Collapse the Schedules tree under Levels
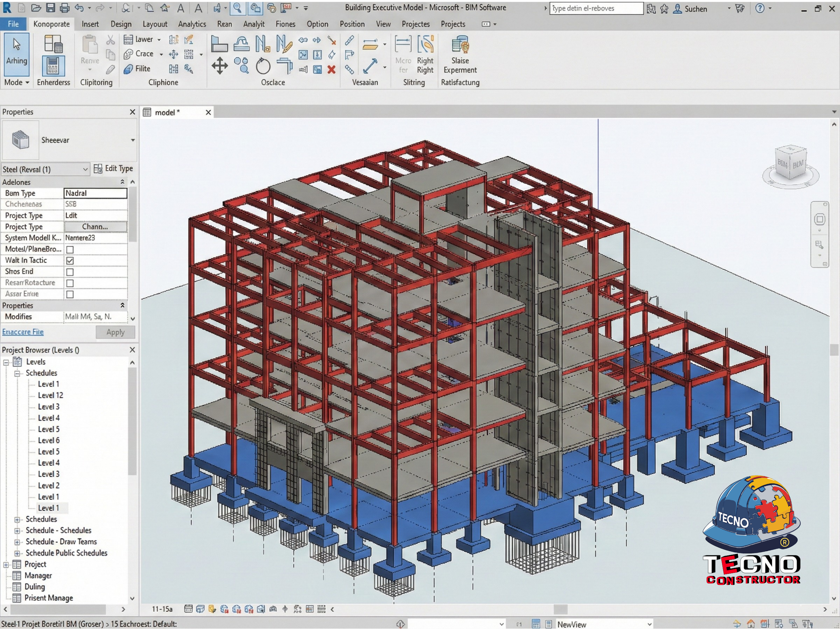 point(17,373)
